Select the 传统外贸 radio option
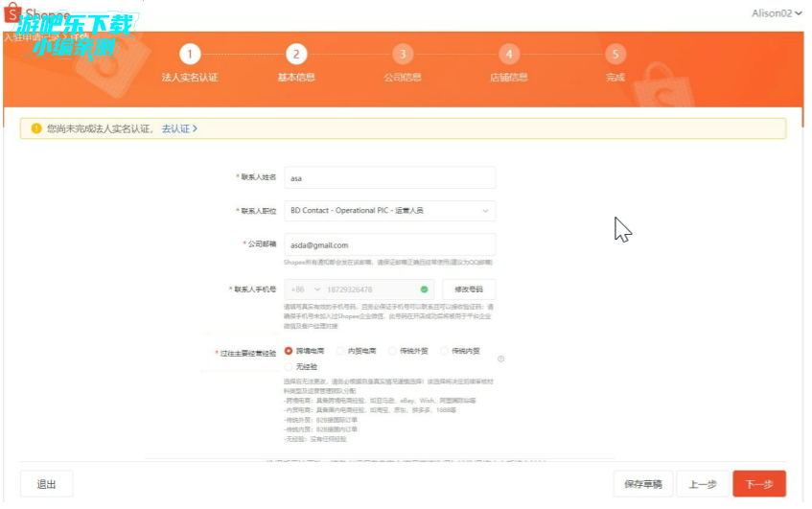This screenshot has width=812, height=509. 392,351
